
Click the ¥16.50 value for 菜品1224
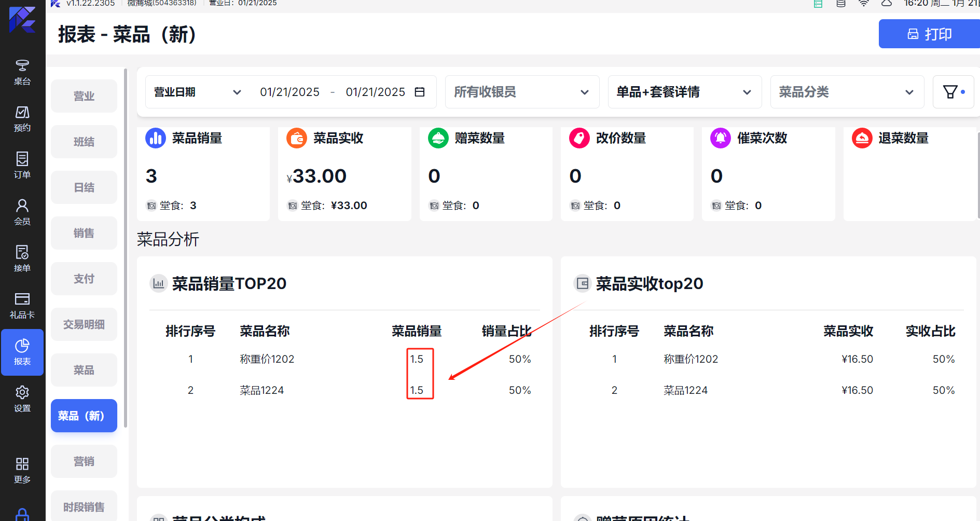coord(857,390)
